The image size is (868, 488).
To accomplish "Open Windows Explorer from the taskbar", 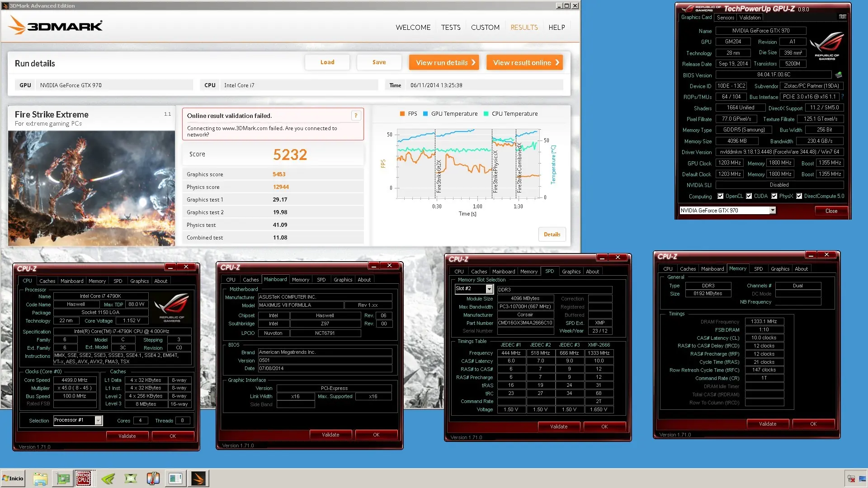I will pyautogui.click(x=40, y=479).
